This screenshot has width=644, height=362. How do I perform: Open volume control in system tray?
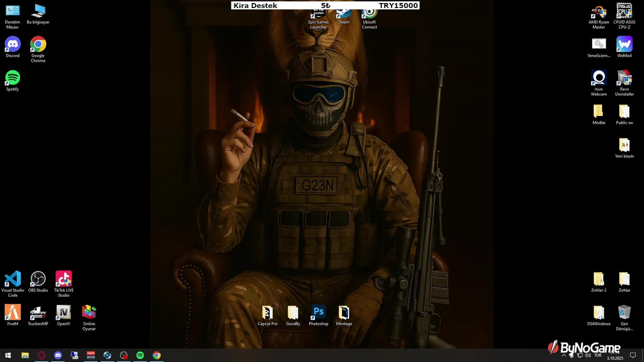pos(588,355)
